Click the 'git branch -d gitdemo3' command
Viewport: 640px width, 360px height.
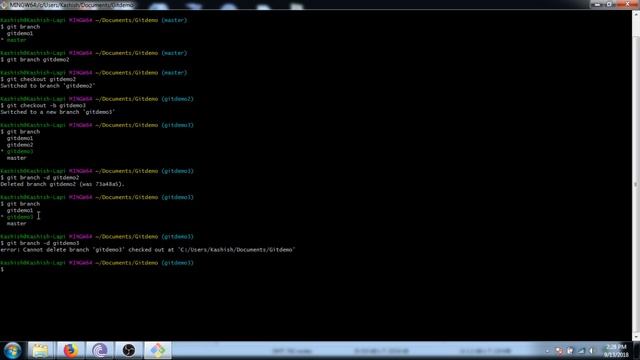(43, 243)
